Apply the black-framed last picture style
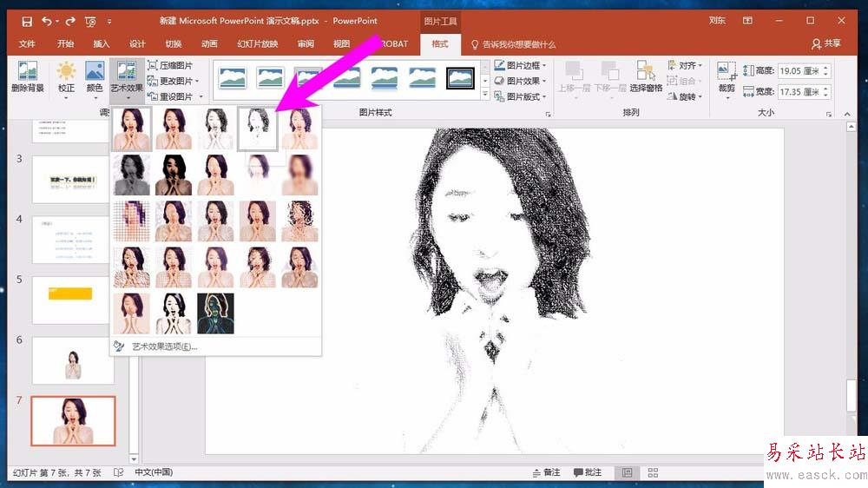The width and height of the screenshot is (868, 488). coord(460,78)
